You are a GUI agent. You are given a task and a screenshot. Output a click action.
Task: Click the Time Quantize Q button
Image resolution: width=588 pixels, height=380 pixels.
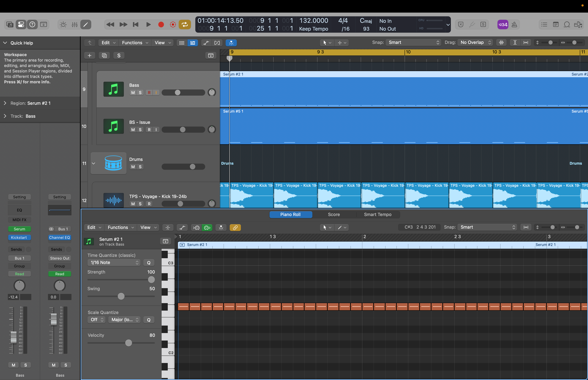click(149, 262)
